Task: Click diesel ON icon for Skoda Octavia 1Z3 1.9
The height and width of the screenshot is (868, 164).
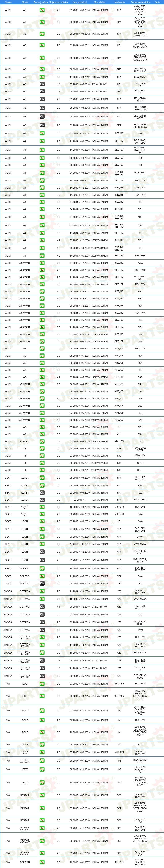Action: 42,607
